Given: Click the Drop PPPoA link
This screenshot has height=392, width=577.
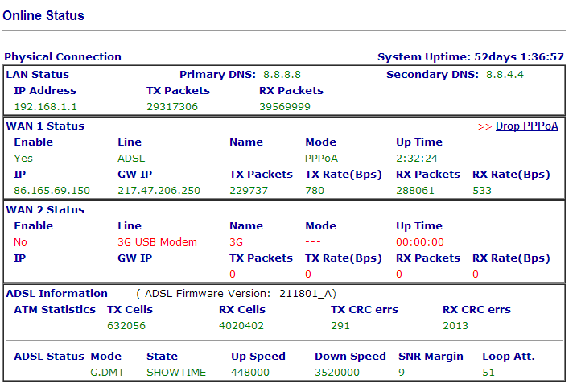Looking at the screenshot, I should (526, 126).
